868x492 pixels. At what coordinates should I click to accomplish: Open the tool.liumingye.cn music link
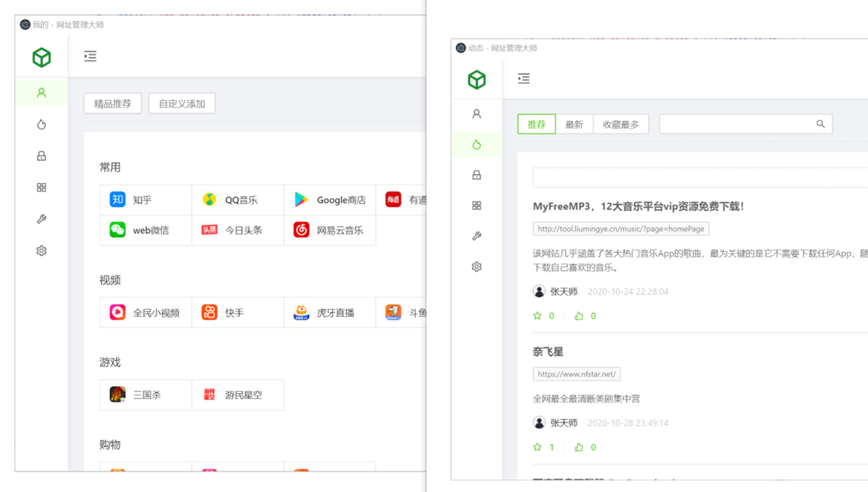(x=621, y=229)
